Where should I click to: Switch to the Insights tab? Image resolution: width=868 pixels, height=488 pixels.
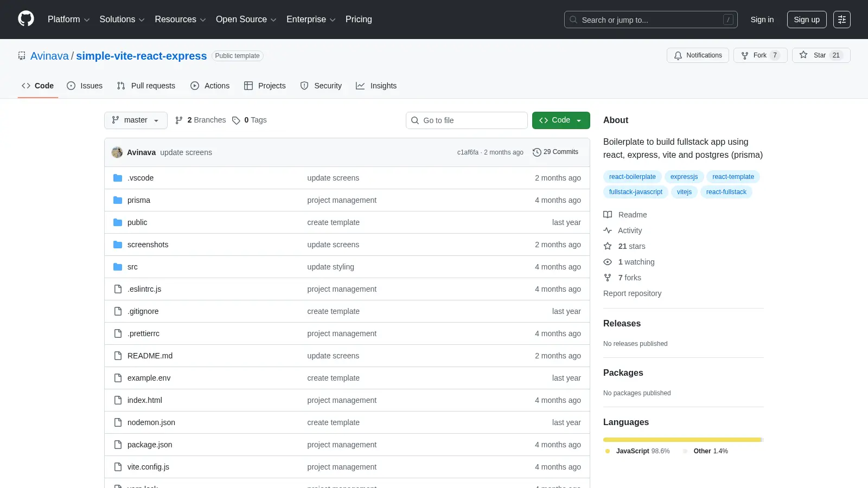[376, 86]
